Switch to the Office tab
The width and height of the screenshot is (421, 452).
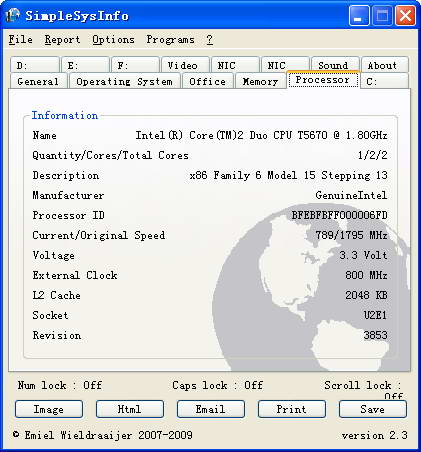click(x=208, y=81)
